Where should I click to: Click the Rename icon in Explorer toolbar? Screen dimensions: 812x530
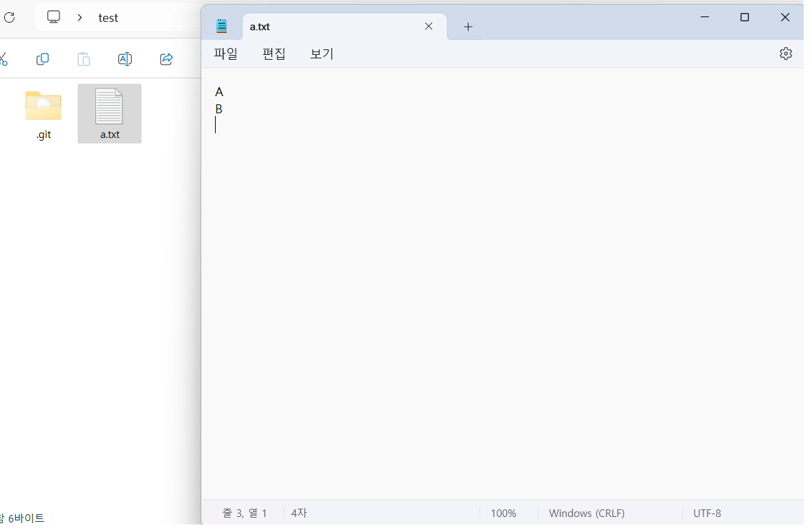tap(125, 59)
